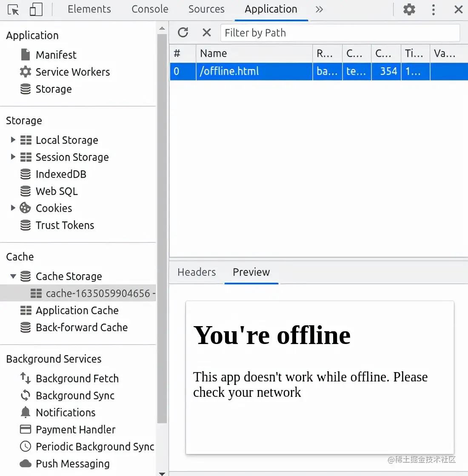Open Background Fetch service

[x=77, y=378]
